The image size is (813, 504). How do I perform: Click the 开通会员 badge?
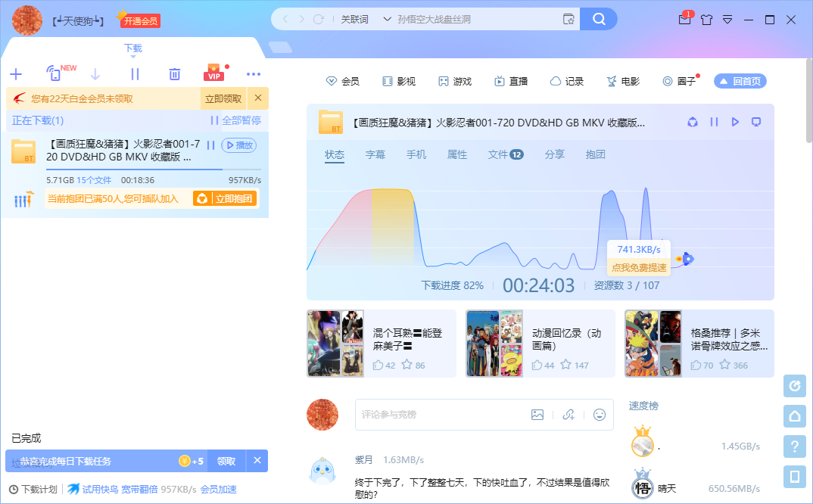pos(141,20)
